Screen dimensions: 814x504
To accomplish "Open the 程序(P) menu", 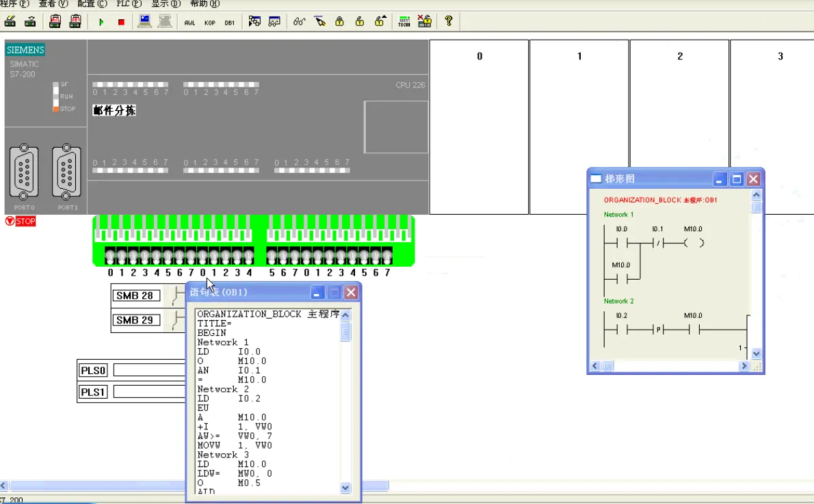I will coord(14,3).
